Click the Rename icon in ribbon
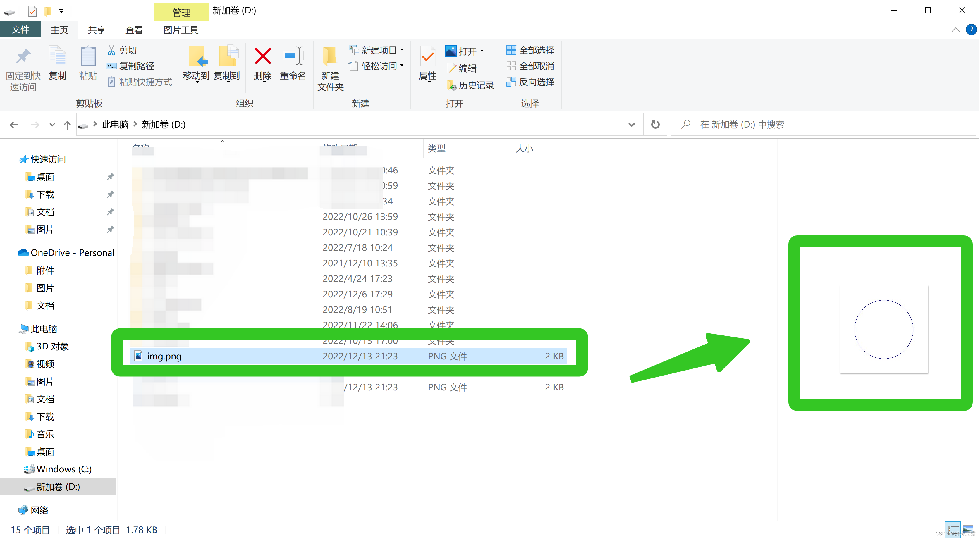The height and width of the screenshot is (539, 980). (x=293, y=56)
